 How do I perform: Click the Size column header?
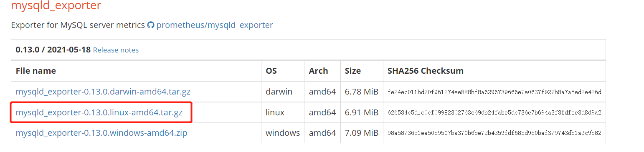[x=353, y=71]
